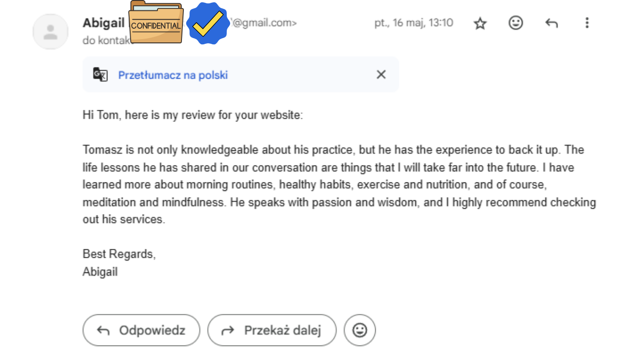The image size is (644, 362).
Task: Click the Google Translate icon
Action: point(100,74)
